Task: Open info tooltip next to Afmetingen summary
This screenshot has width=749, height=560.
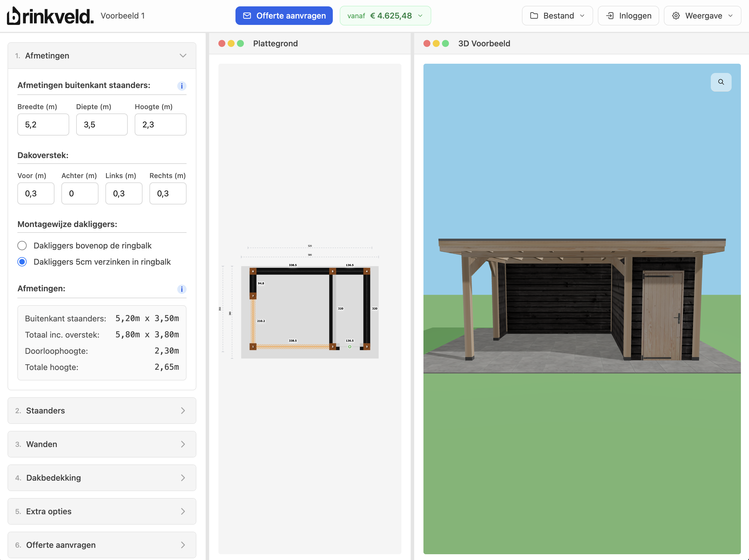Action: (x=182, y=290)
